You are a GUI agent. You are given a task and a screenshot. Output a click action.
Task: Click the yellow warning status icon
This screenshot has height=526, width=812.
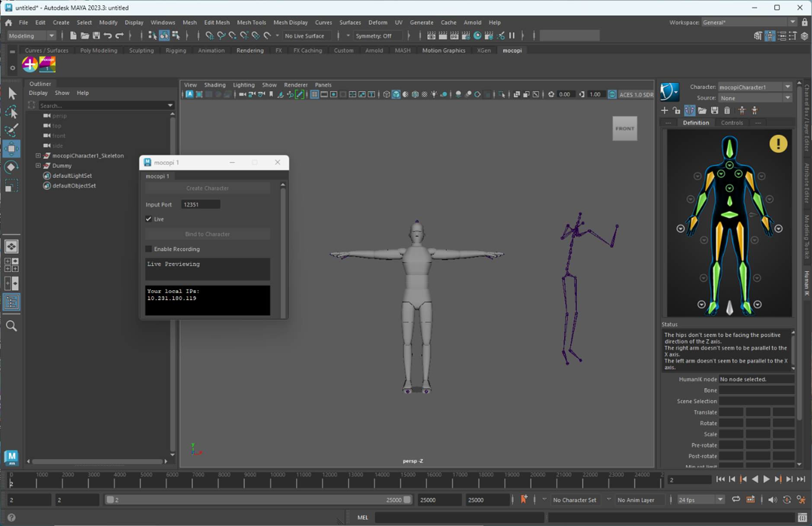click(778, 144)
